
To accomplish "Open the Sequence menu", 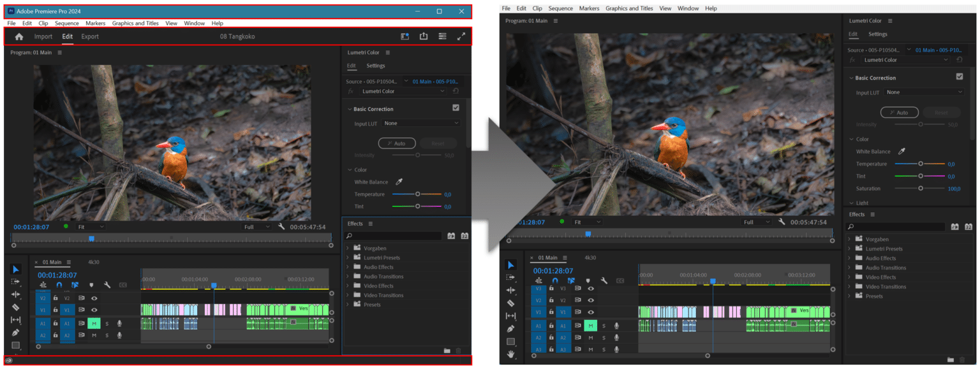I will pos(67,23).
